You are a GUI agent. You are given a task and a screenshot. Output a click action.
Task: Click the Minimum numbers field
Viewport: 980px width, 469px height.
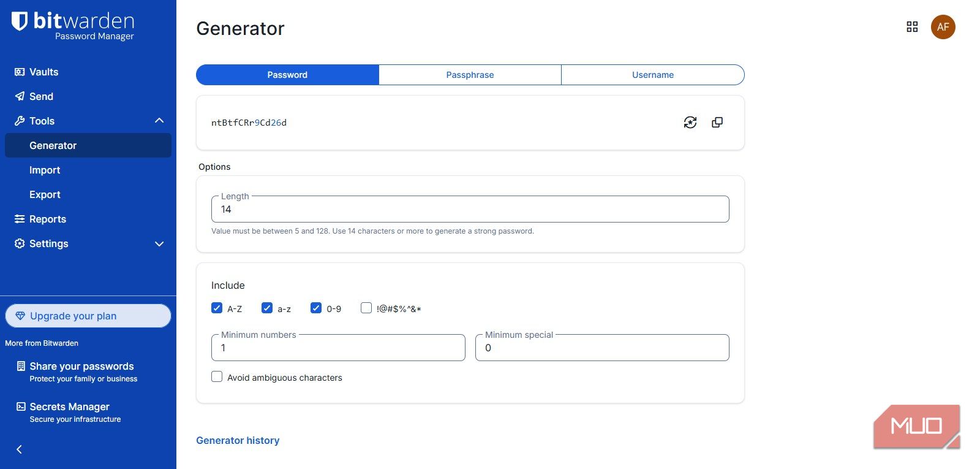click(x=338, y=348)
